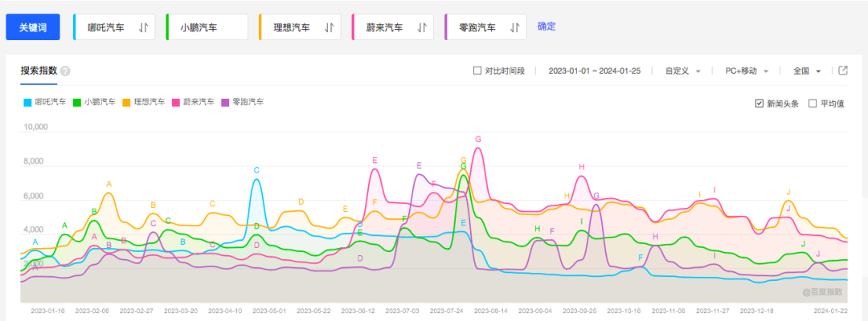Check the 平均值 checkbox
The height and width of the screenshot is (321, 868).
[x=813, y=104]
